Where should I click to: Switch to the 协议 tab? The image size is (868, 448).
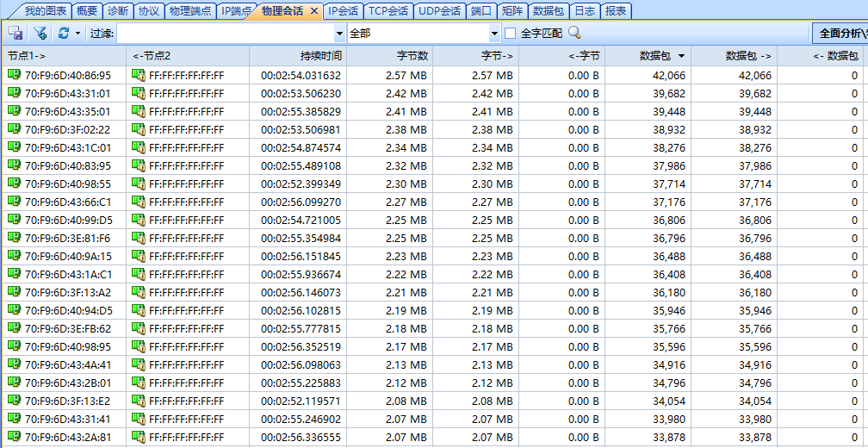(148, 10)
